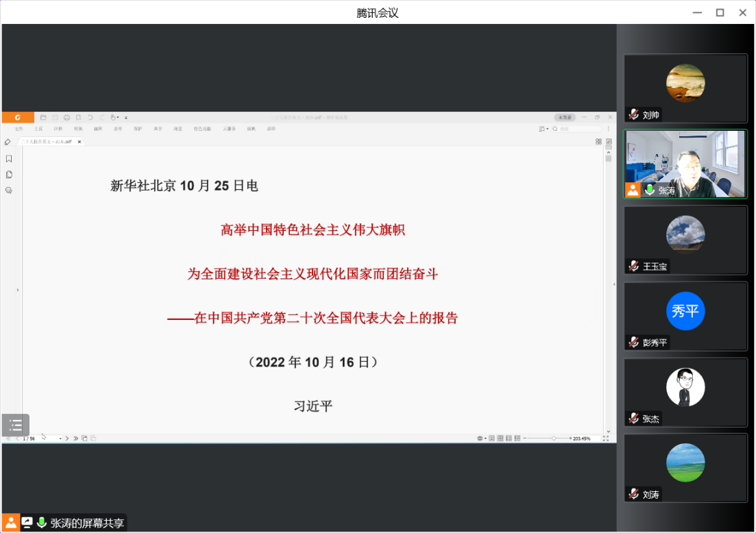The width and height of the screenshot is (756, 533).
Task: Click the bookmark icon in PDF sidebar
Action: pyautogui.click(x=9, y=159)
